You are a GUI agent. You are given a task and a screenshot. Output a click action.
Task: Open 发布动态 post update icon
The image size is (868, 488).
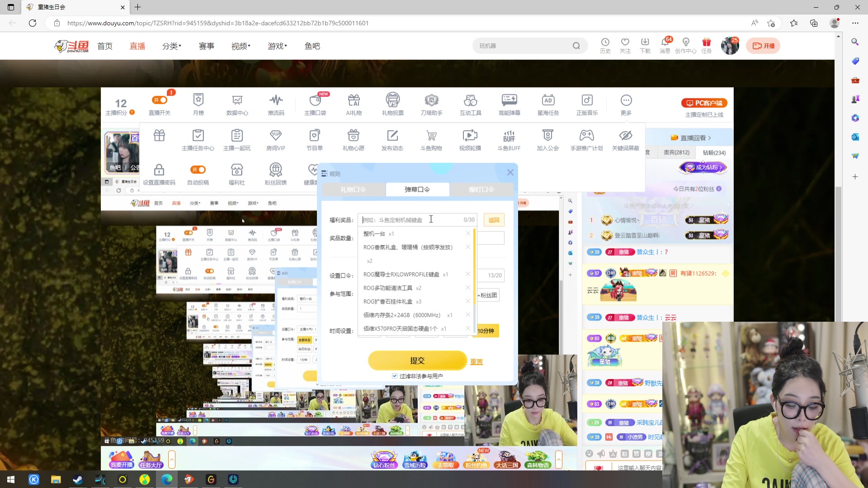click(392, 140)
